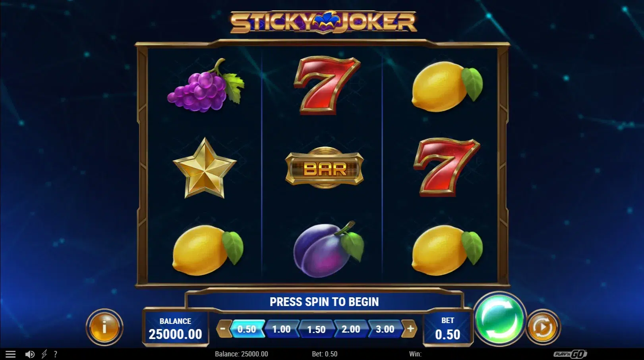Mute the sound with speaker icon
The image size is (644, 360).
tap(30, 354)
